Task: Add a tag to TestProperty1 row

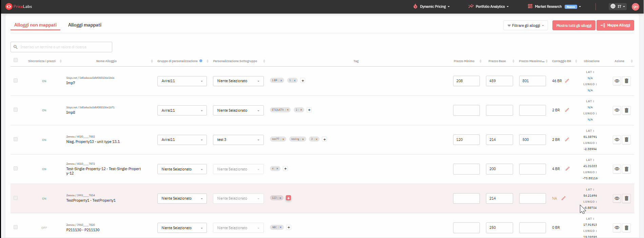Action: tap(288, 198)
